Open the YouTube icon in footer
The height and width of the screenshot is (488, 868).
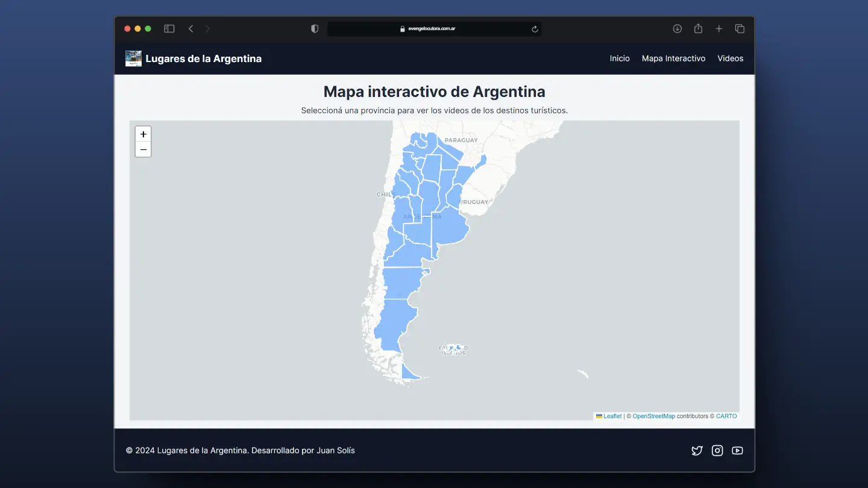point(737,451)
